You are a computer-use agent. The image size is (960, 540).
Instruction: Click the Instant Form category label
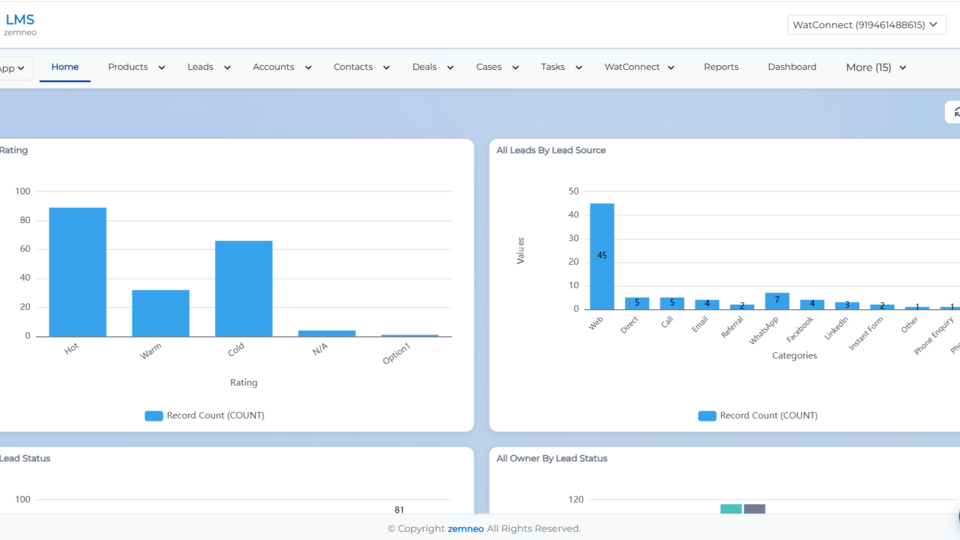(x=866, y=334)
